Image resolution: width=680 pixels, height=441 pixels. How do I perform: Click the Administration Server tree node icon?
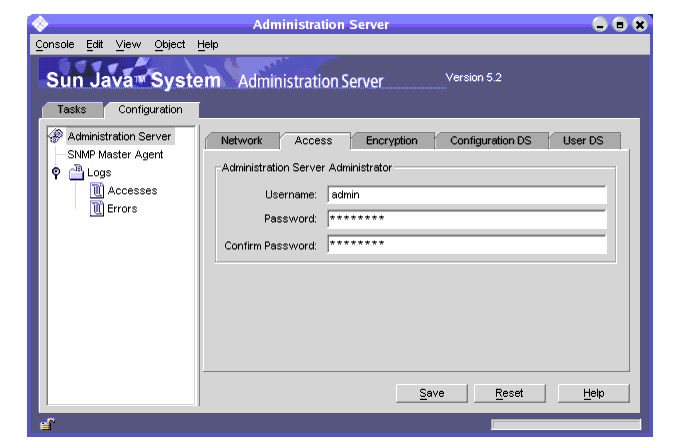pos(56,136)
